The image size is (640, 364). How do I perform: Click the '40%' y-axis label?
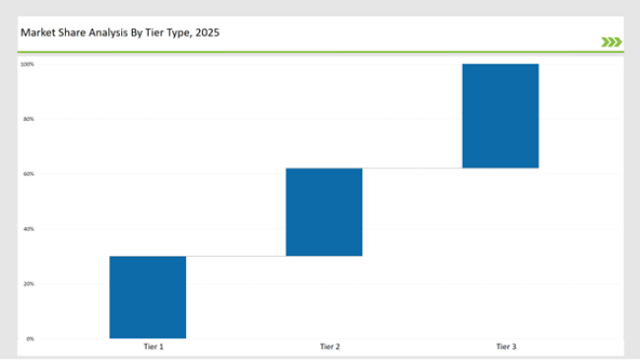click(29, 229)
